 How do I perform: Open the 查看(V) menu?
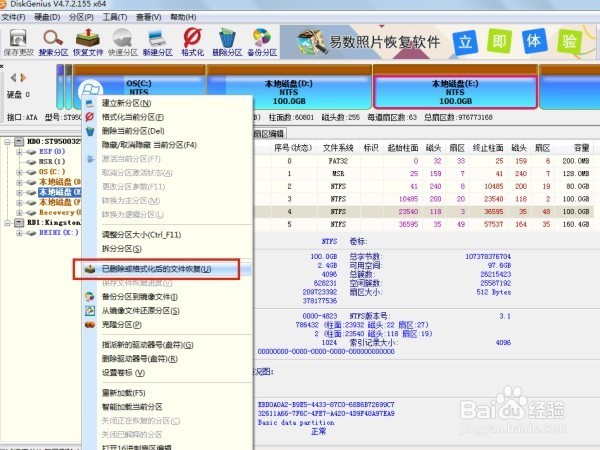(148, 17)
